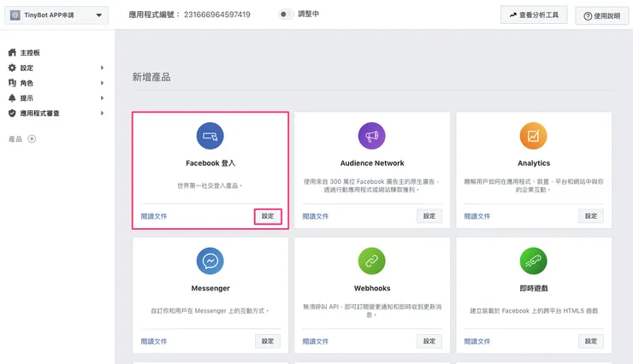Screen dimensions: 633x364
Task: Click the 主控板 home icon
Action: coord(12,52)
